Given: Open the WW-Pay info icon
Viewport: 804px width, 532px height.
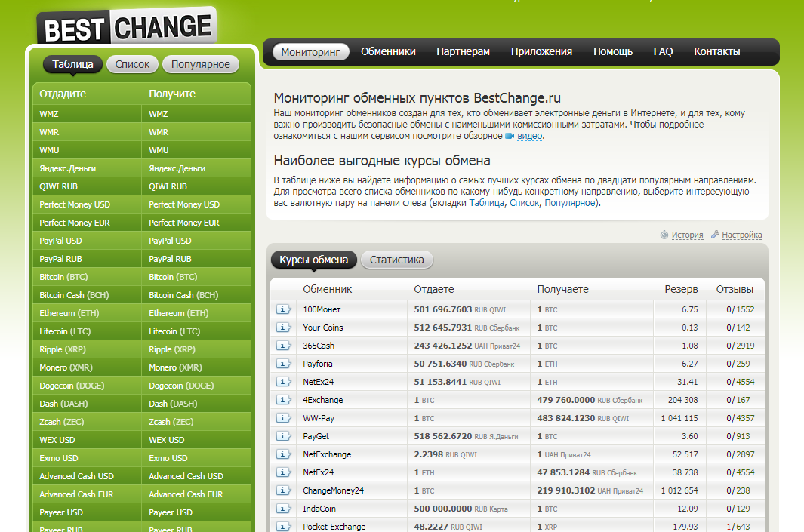Looking at the screenshot, I should 283,418.
